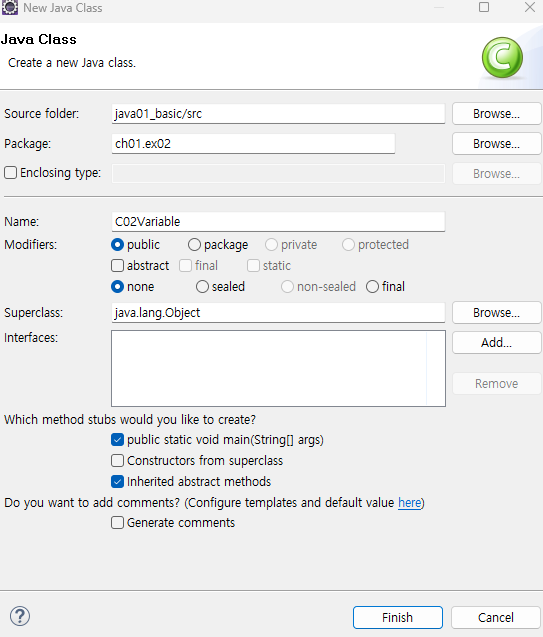Image resolution: width=543 pixels, height=637 pixels.
Task: Browse for a package
Action: pos(496,144)
